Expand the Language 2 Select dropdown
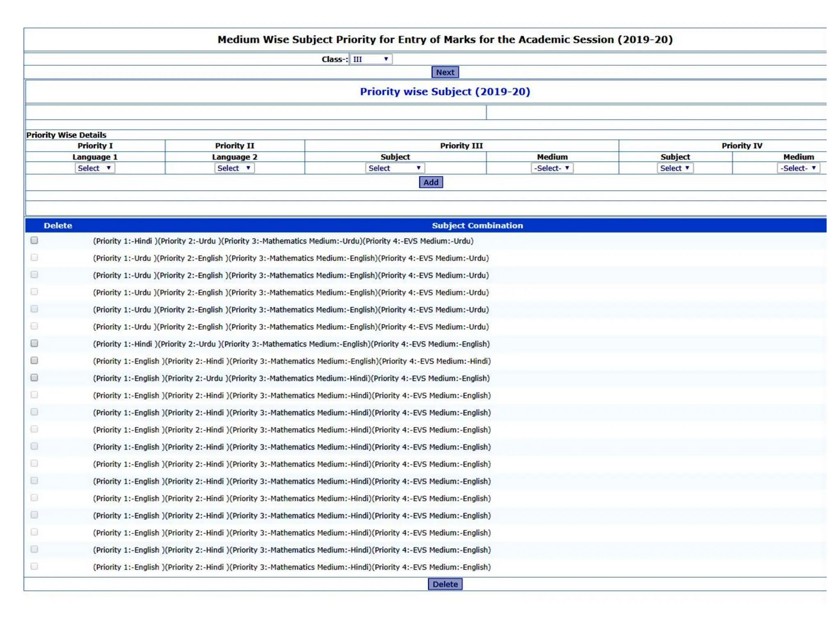This screenshot has width=840, height=630. (x=234, y=168)
